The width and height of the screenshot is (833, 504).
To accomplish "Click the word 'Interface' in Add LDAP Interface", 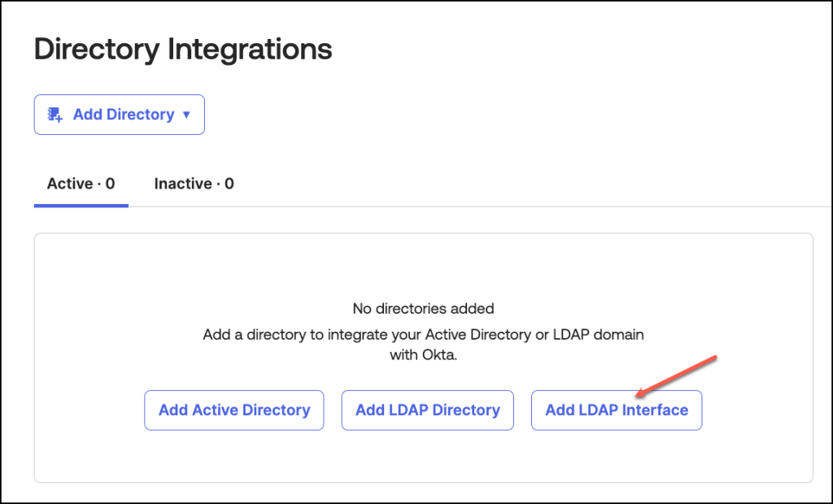I will (x=655, y=410).
